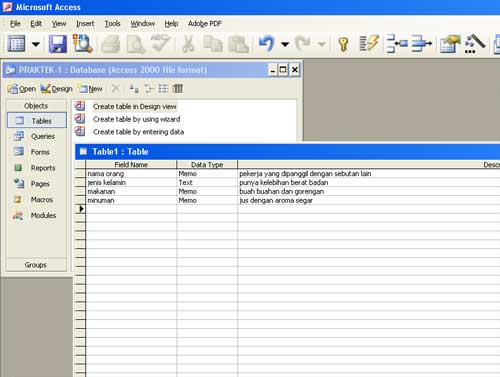Open the Adobe PDF menu
Image resolution: width=500 pixels, height=377 pixels.
(x=205, y=24)
